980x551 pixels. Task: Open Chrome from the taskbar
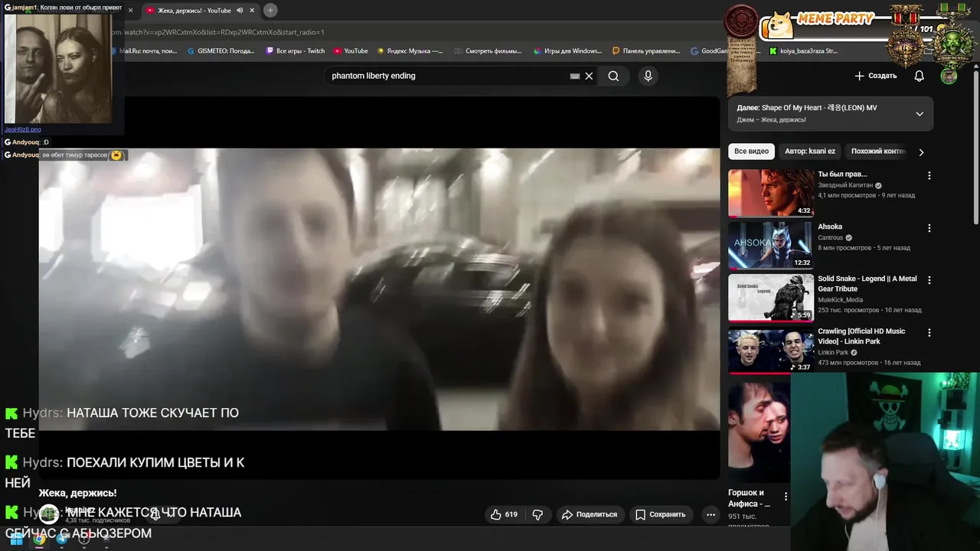[39, 539]
